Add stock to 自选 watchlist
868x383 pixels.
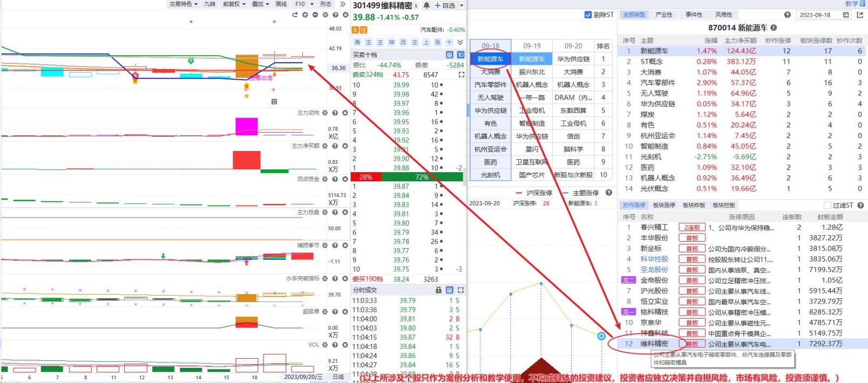445,6
